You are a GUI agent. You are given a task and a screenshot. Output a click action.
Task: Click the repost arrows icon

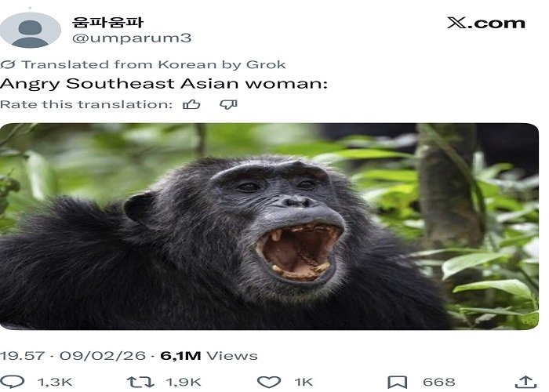pyautogui.click(x=140, y=382)
